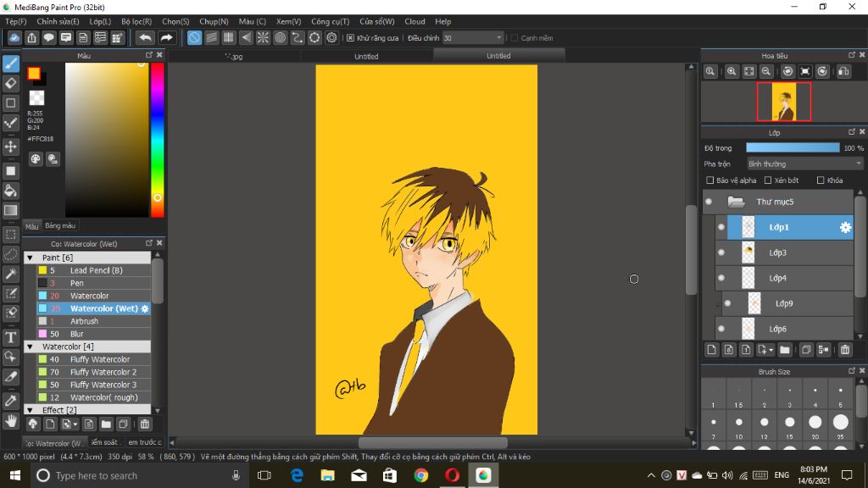Collapse the Effect [2] brush group
Viewport: 868px width, 488px height.
point(31,410)
